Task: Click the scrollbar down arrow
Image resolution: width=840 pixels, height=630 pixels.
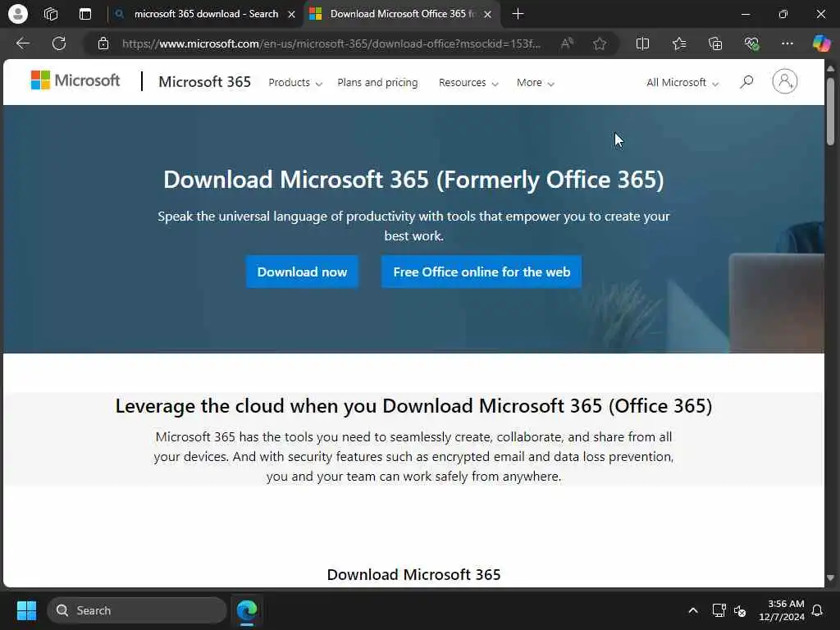Action: click(x=830, y=578)
